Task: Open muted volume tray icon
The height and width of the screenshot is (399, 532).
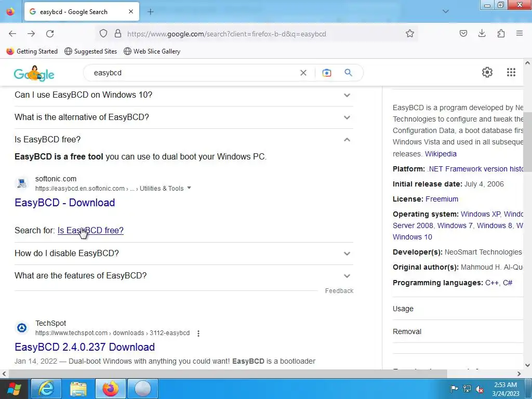Action: (x=480, y=389)
